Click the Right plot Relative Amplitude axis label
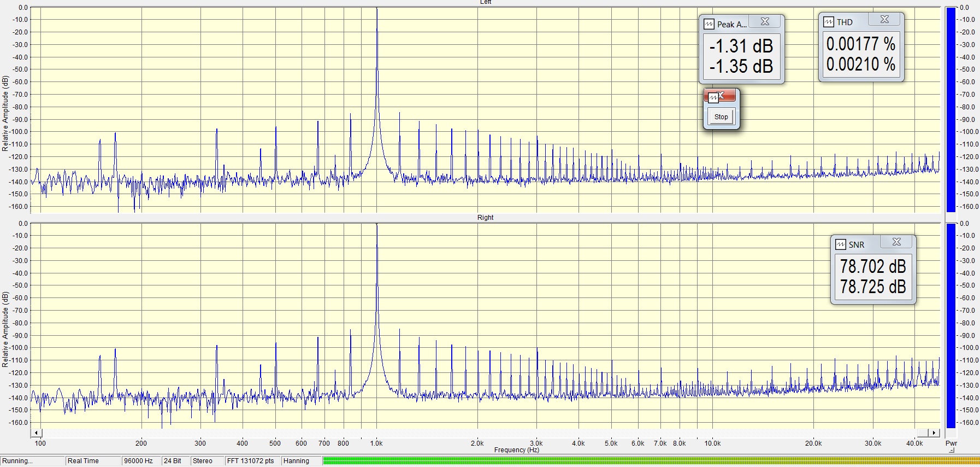980x467 pixels. pos(5,329)
